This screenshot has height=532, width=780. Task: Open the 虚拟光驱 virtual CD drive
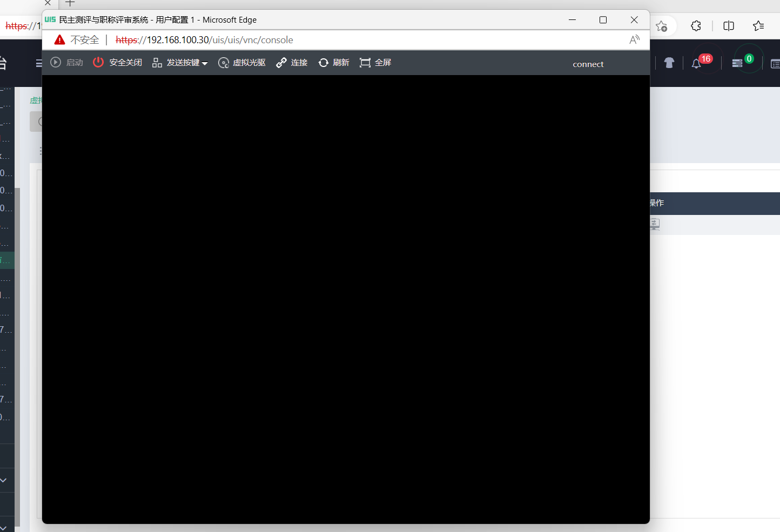pos(242,63)
